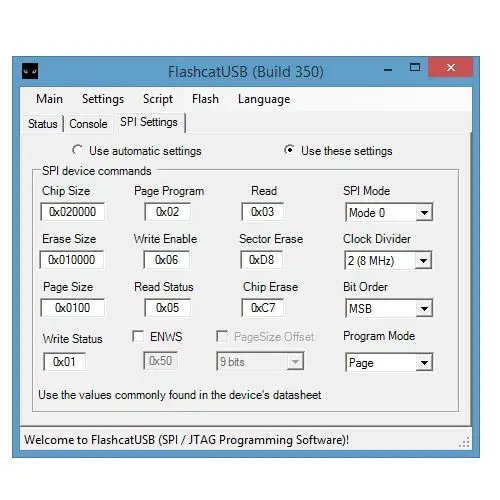
Task: Switch to the Status tab
Action: click(x=43, y=124)
